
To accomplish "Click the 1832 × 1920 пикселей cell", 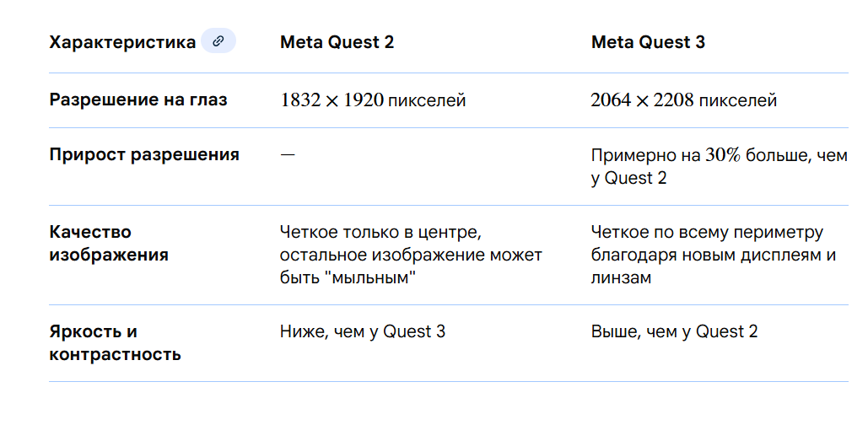I will (x=373, y=101).
